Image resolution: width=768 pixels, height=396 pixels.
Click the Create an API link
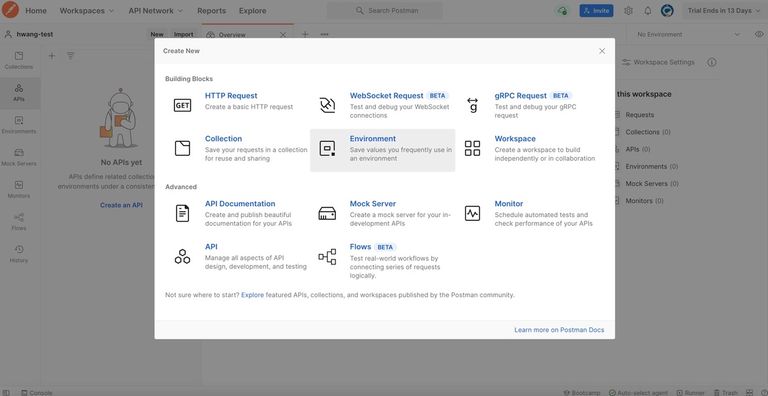[121, 205]
